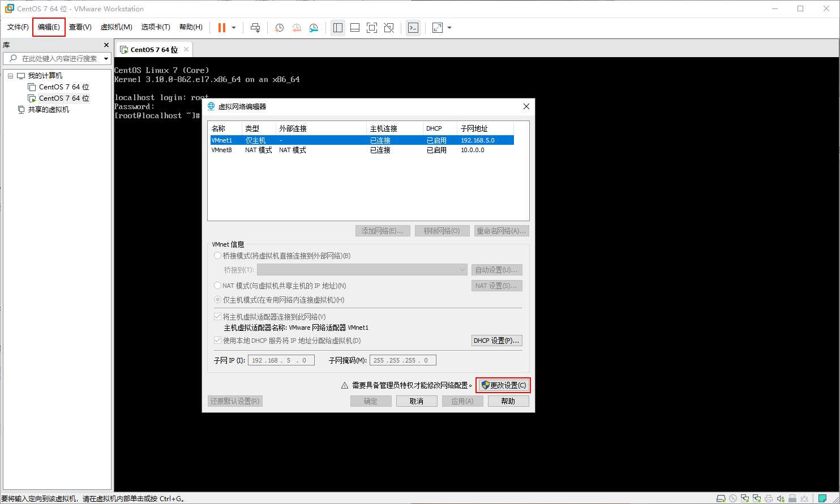Viewport: 840px width, 504px height.
Task: Toggle the thumbnail bar view icon
Action: (x=355, y=28)
